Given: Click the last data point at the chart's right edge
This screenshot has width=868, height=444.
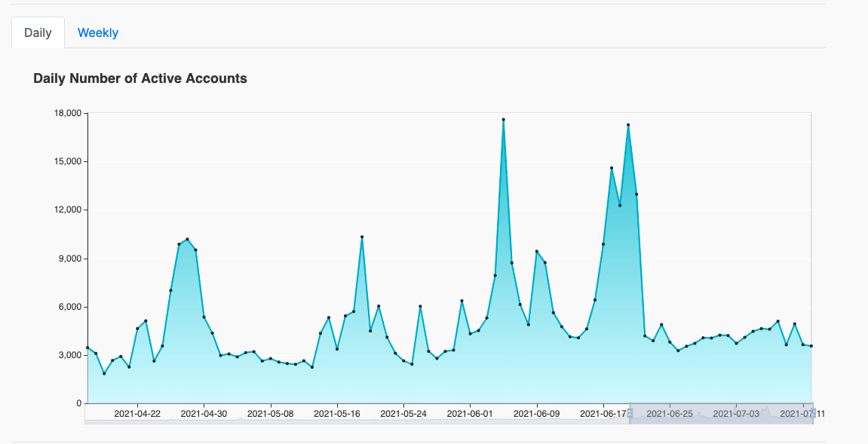Looking at the screenshot, I should tap(811, 346).
